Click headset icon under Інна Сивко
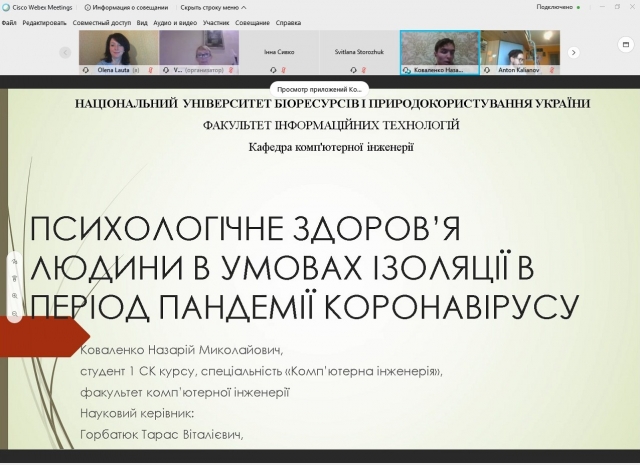 pyautogui.click(x=273, y=70)
